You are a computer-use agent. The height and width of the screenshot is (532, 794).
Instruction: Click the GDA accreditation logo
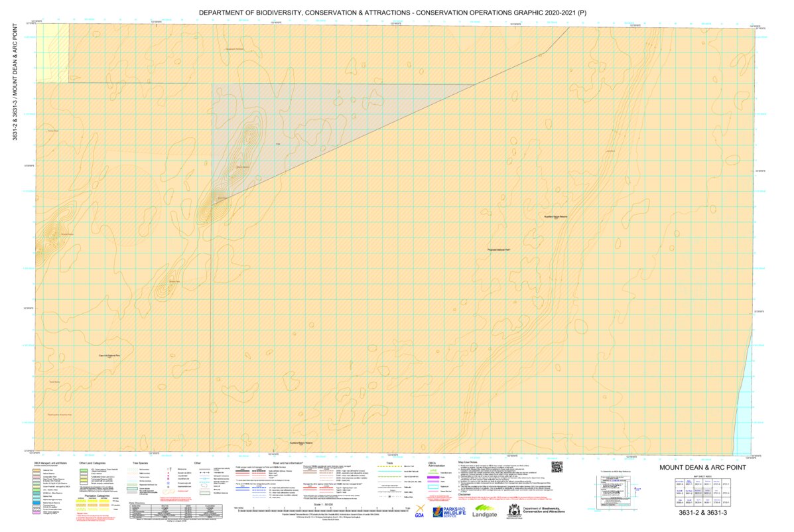(420, 511)
